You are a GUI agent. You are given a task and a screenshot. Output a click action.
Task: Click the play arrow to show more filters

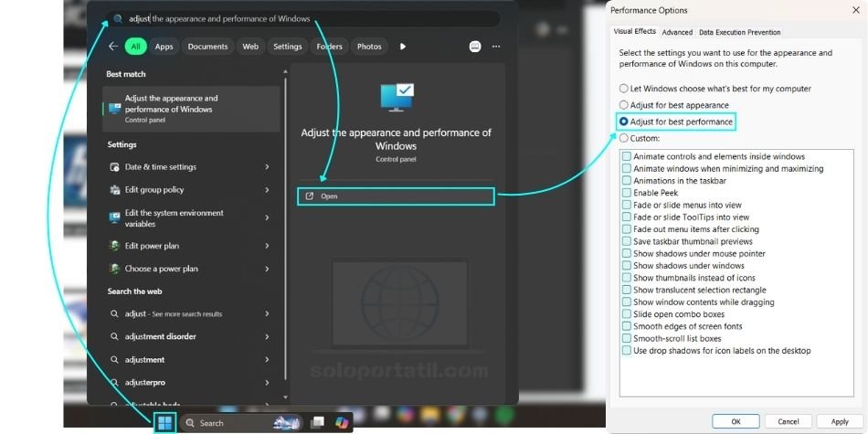coord(403,47)
